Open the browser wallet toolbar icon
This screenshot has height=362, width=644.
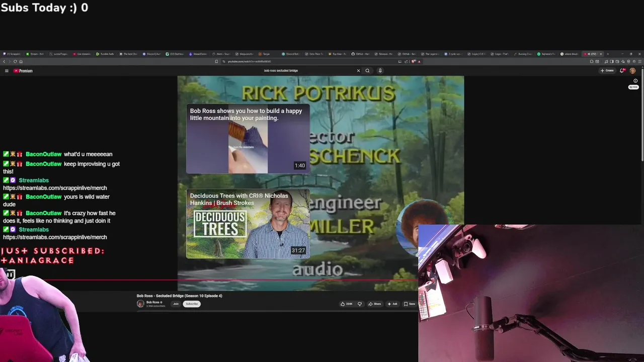(617, 61)
